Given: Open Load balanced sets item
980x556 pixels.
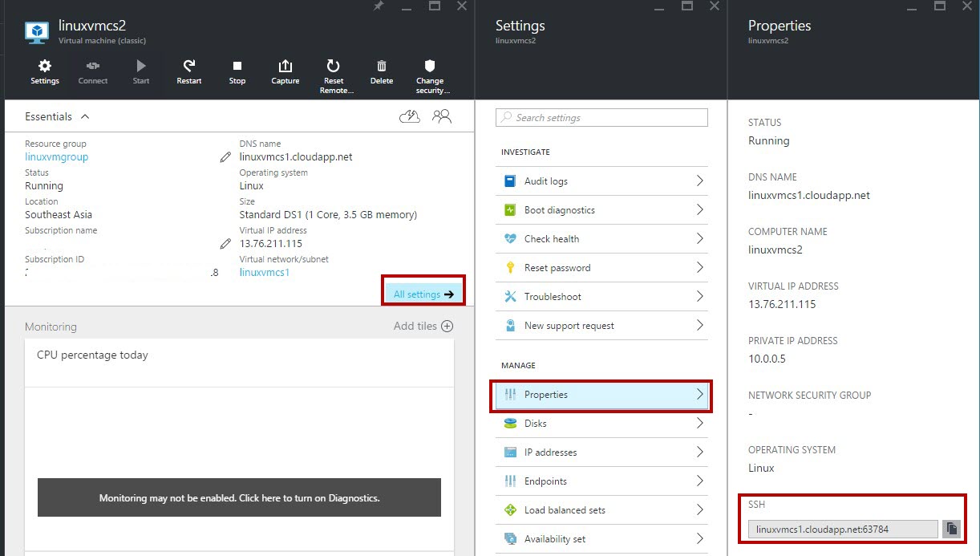Looking at the screenshot, I should [x=602, y=510].
